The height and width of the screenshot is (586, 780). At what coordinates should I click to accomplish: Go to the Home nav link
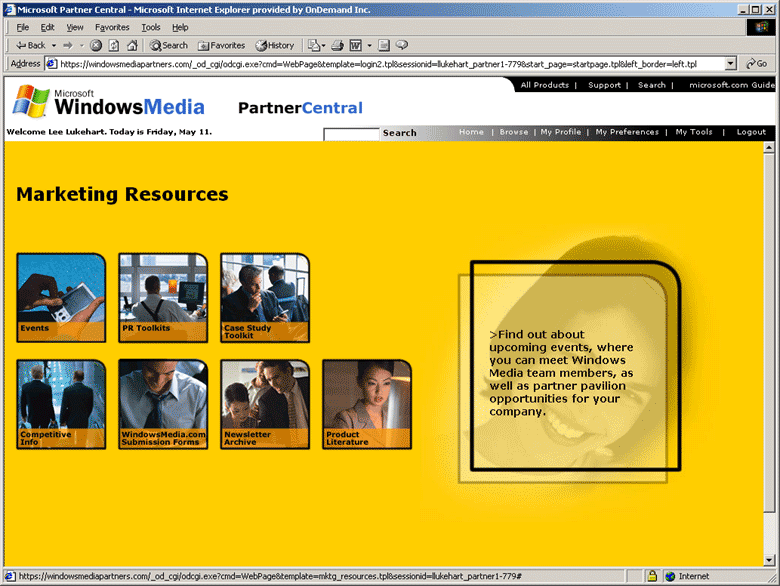tap(471, 132)
